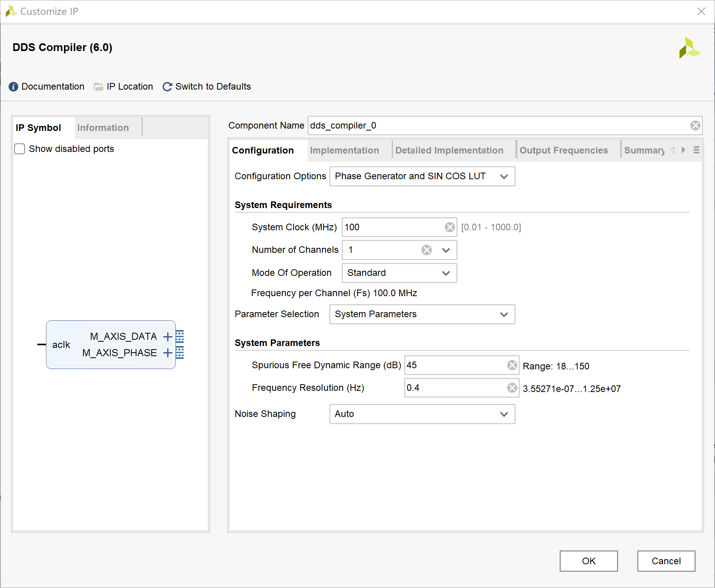The width and height of the screenshot is (715, 588).
Task: Clear the Component Name field using its clear icon
Action: 695,125
